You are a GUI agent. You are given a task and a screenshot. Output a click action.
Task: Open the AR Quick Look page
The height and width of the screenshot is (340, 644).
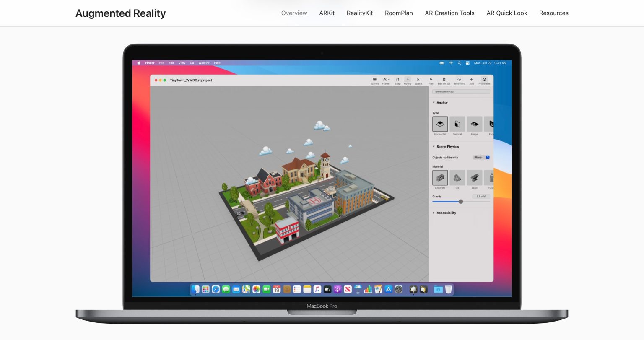tap(506, 13)
